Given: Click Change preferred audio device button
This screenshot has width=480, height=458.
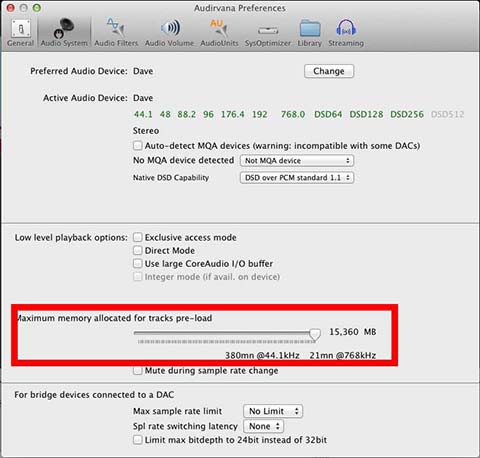Looking at the screenshot, I should point(329,71).
